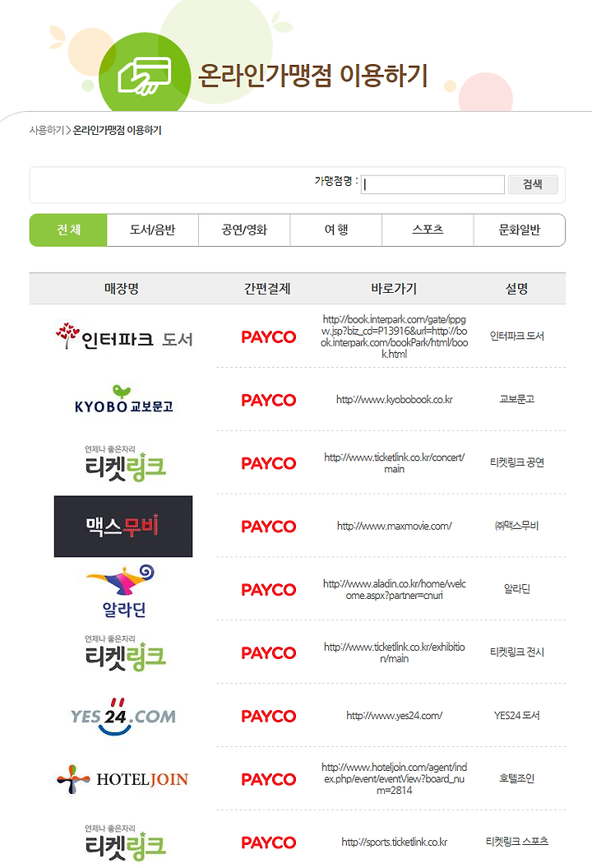The image size is (592, 868).
Task: Click the 맥스무비 dark logo
Action: pyautogui.click(x=123, y=526)
